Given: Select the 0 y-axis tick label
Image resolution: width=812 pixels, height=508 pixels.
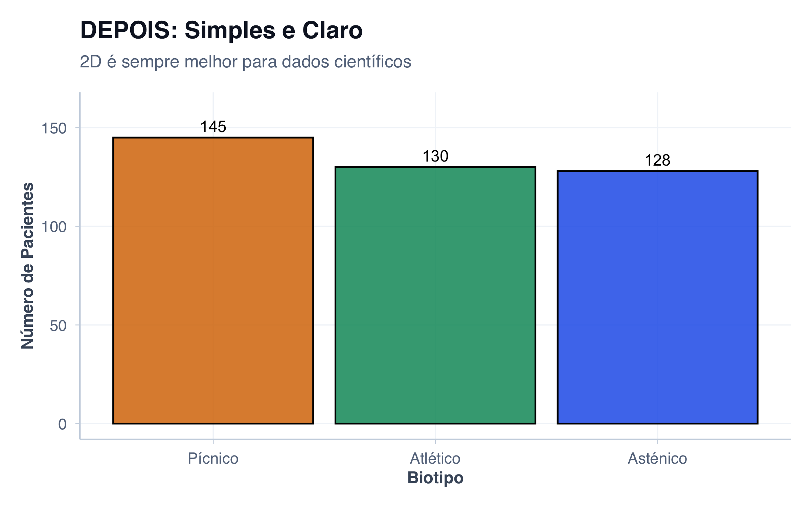Looking at the screenshot, I should pyautogui.click(x=62, y=424).
